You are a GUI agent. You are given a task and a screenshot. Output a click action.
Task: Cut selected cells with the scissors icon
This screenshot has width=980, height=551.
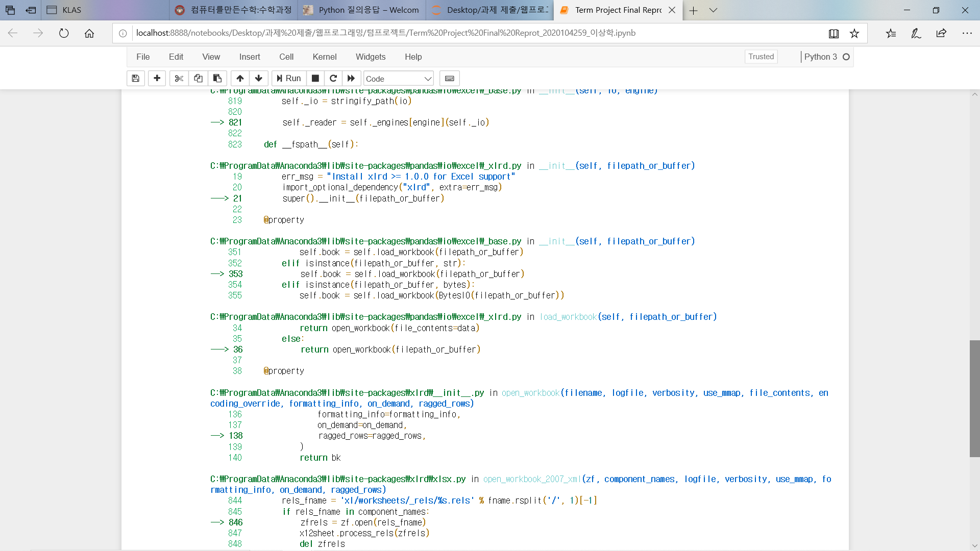click(x=179, y=79)
